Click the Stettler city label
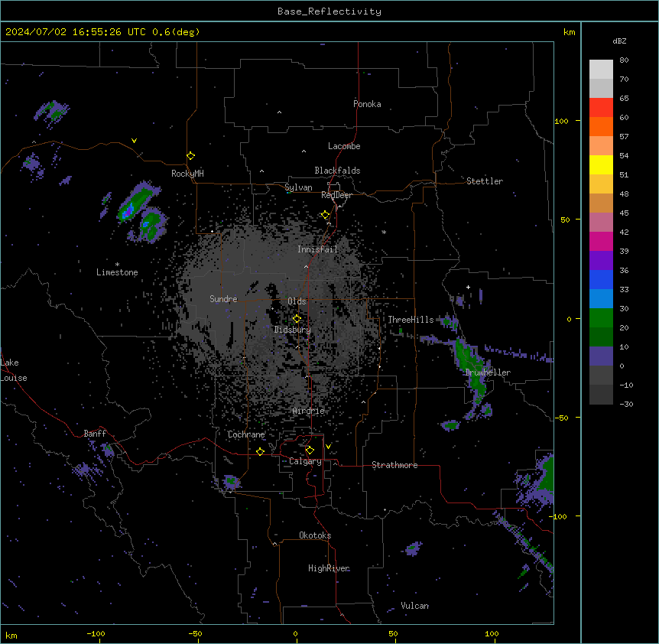Image resolution: width=659 pixels, height=644 pixels. pyautogui.click(x=484, y=181)
